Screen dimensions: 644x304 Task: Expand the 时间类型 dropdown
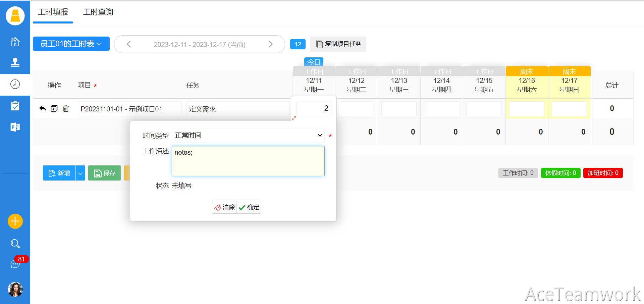pos(248,135)
